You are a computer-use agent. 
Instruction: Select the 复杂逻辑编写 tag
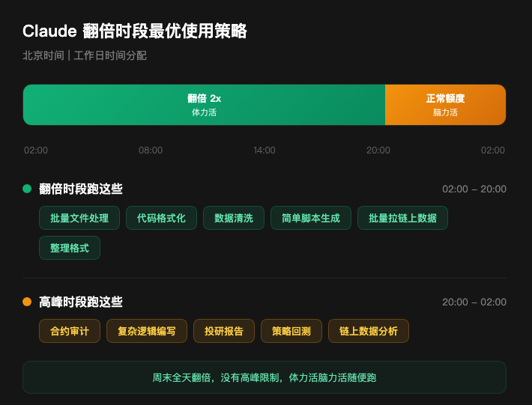(x=147, y=331)
